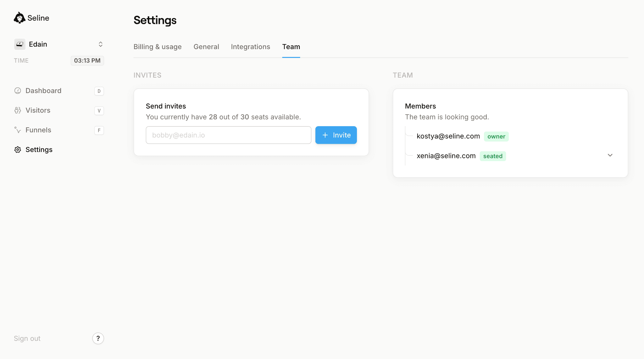Click the seated badge beside xenia@seline.com
644x359 pixels.
[492, 156]
